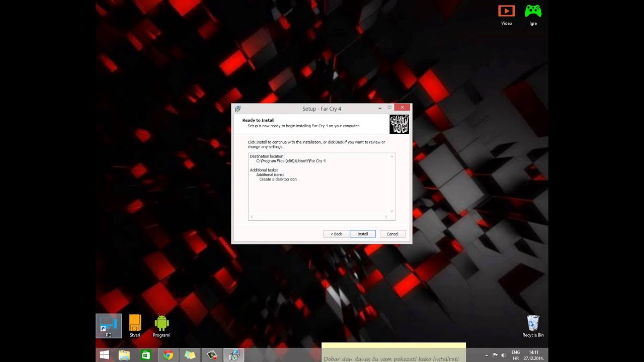Image resolution: width=644 pixels, height=362 pixels.
Task: Open the Stvari folder icon
Action: pyautogui.click(x=135, y=326)
